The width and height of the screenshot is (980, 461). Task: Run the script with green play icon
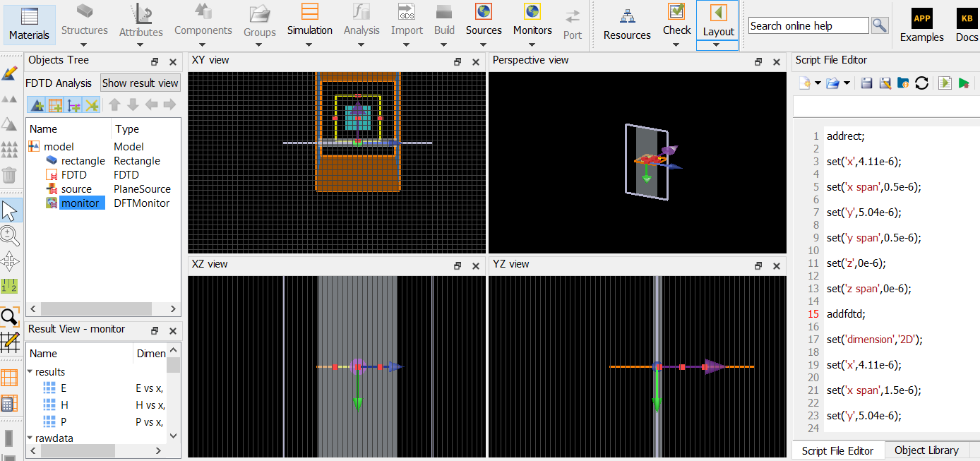[964, 83]
